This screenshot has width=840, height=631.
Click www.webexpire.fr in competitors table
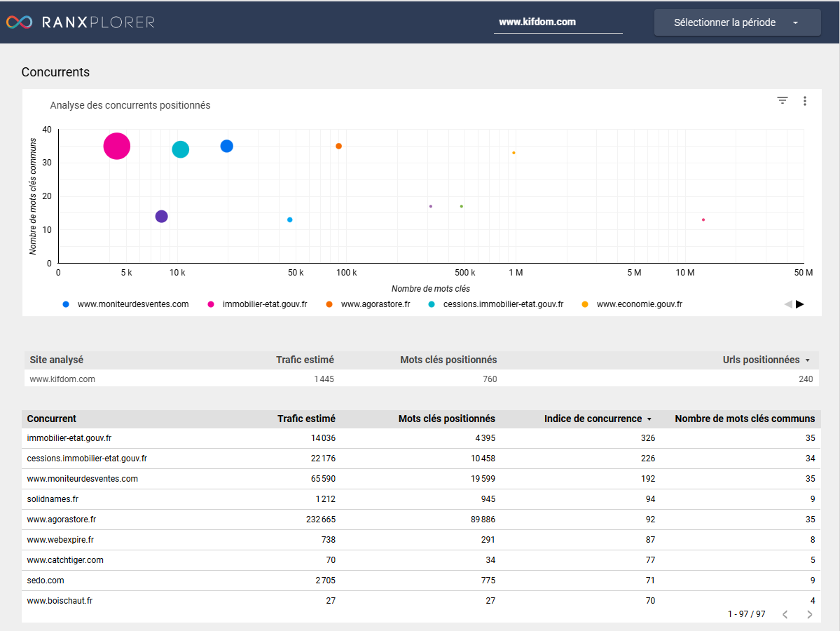click(60, 540)
